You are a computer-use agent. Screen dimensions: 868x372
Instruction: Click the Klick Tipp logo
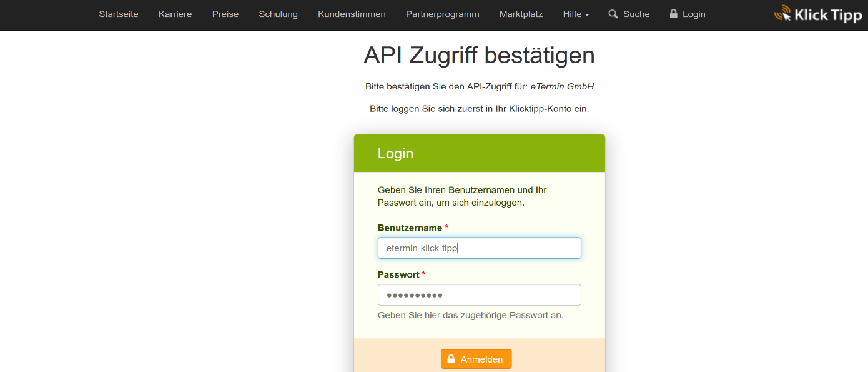818,14
